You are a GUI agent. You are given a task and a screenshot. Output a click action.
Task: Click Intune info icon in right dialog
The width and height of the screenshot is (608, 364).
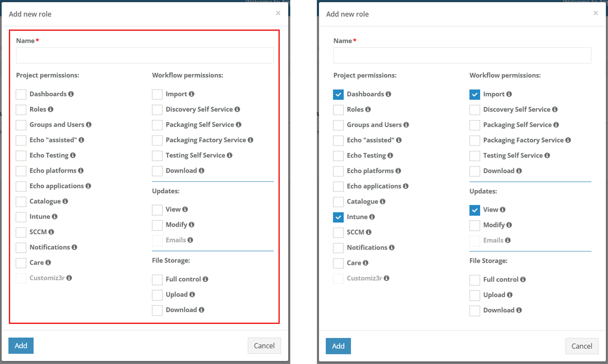(x=372, y=217)
